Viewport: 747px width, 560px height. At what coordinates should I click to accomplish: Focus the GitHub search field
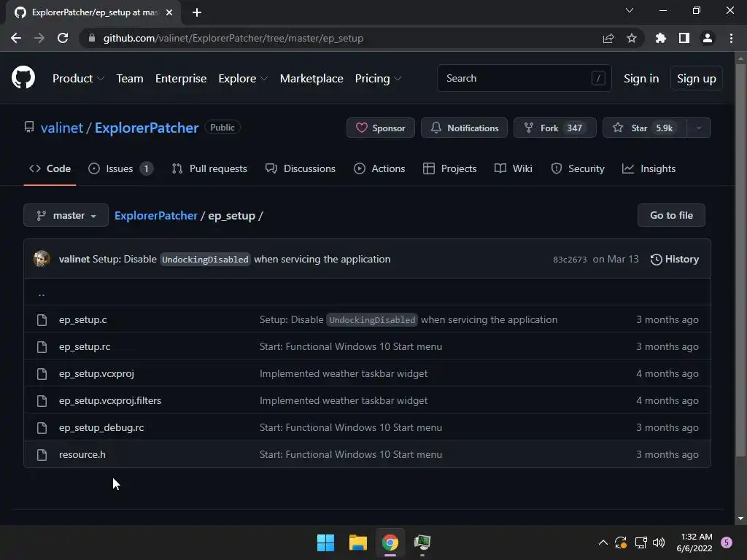tap(524, 78)
